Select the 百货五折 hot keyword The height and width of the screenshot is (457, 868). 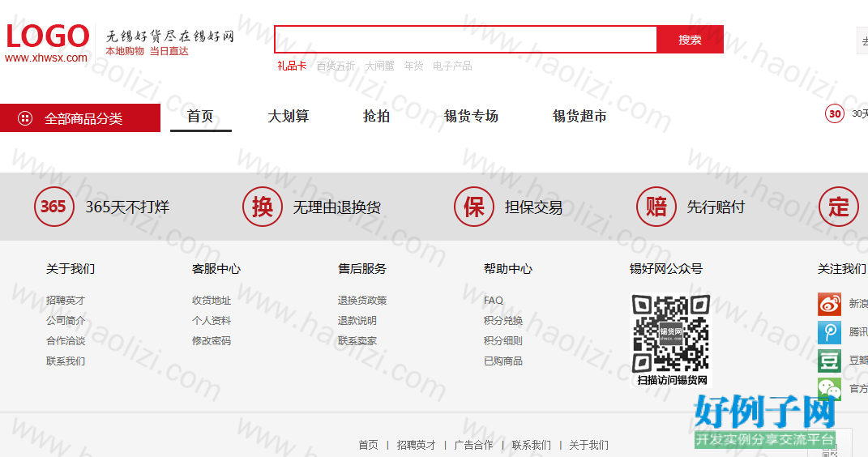coord(336,66)
